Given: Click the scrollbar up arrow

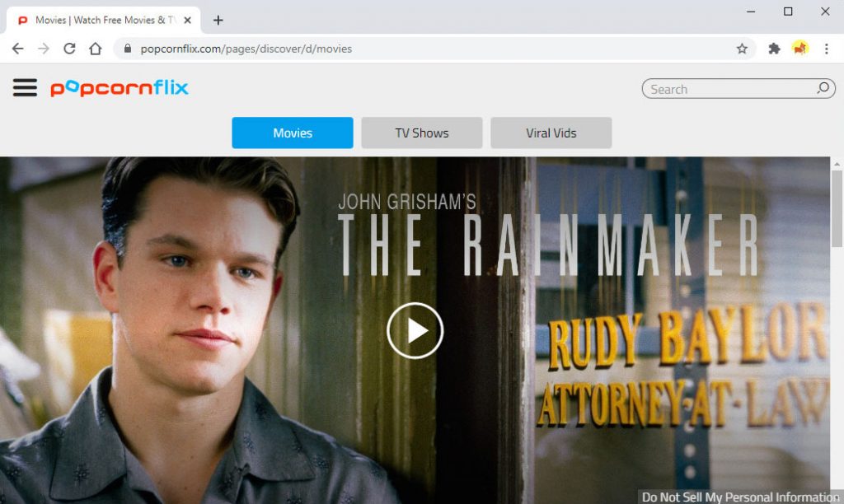Looking at the screenshot, I should (837, 164).
